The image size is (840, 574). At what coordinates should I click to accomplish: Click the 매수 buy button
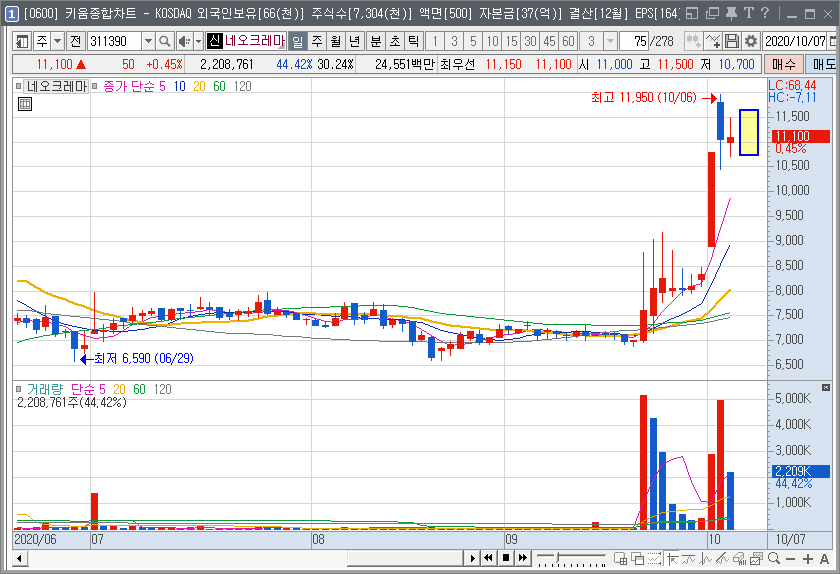(784, 65)
